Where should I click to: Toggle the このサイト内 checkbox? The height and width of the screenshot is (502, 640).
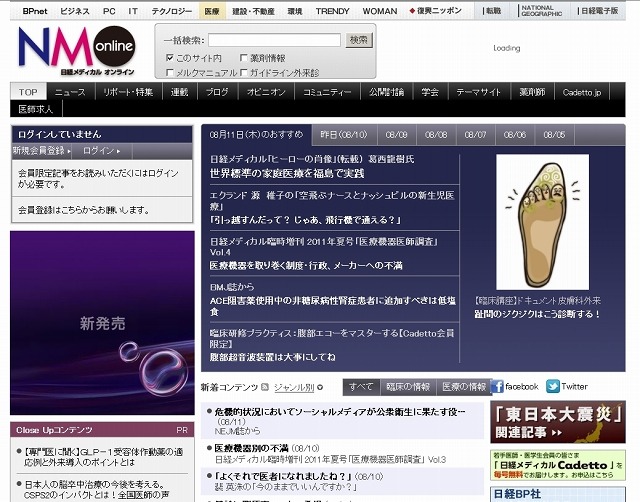tap(170, 58)
